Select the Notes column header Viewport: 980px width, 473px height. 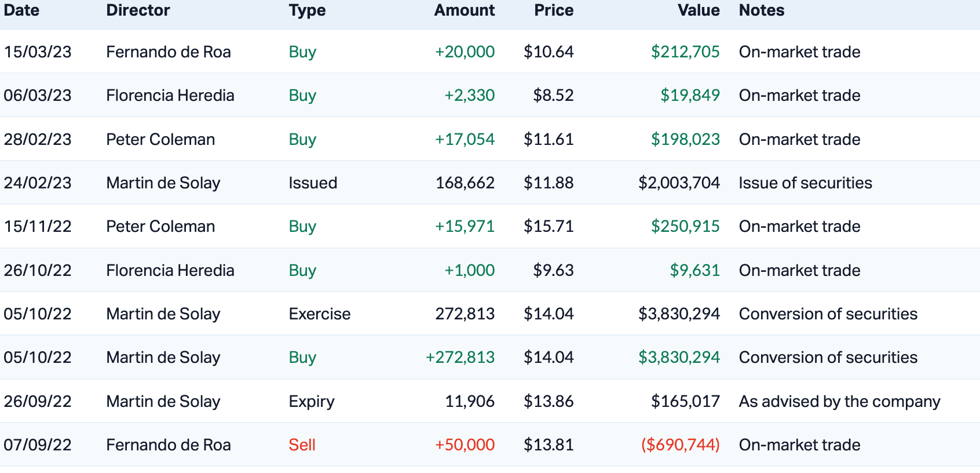(x=761, y=10)
